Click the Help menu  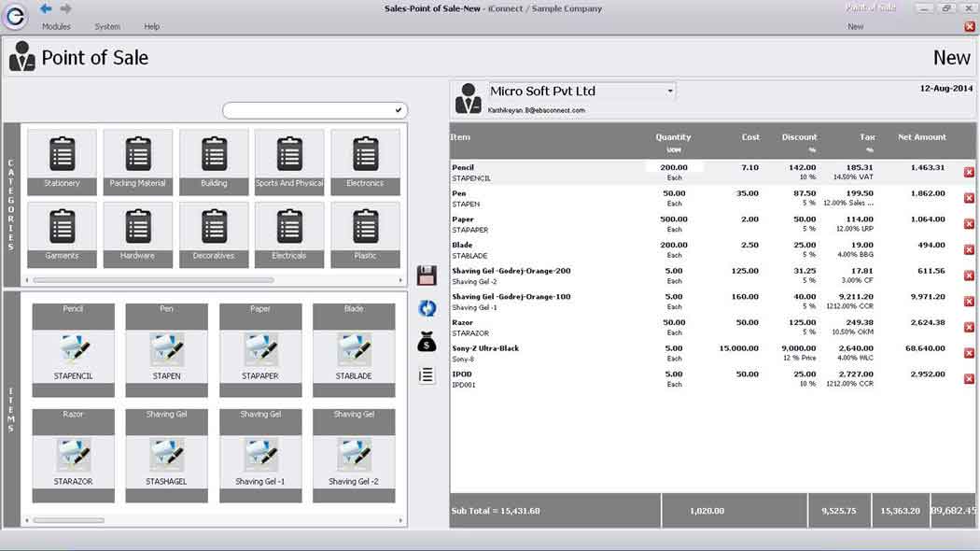(151, 27)
